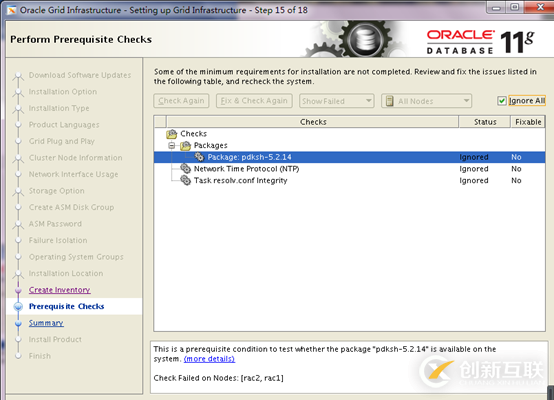Select the Network Time Protocol (NTP) row

click(x=349, y=169)
